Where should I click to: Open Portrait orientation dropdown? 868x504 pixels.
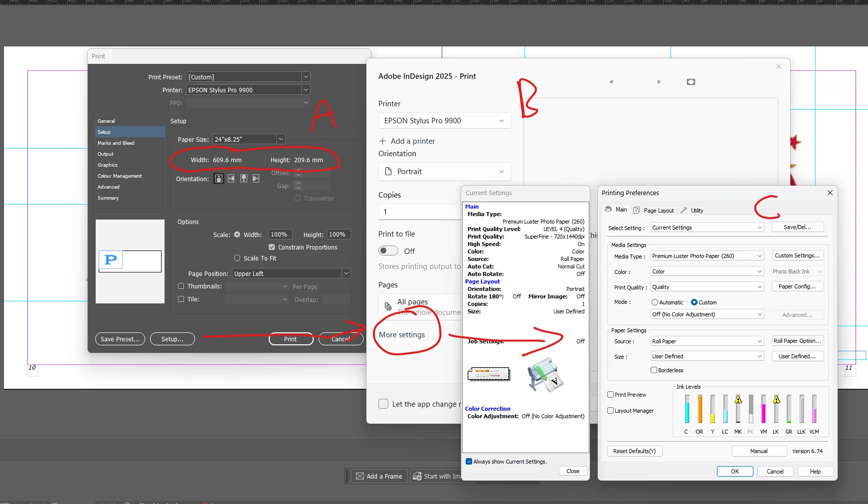[445, 172]
